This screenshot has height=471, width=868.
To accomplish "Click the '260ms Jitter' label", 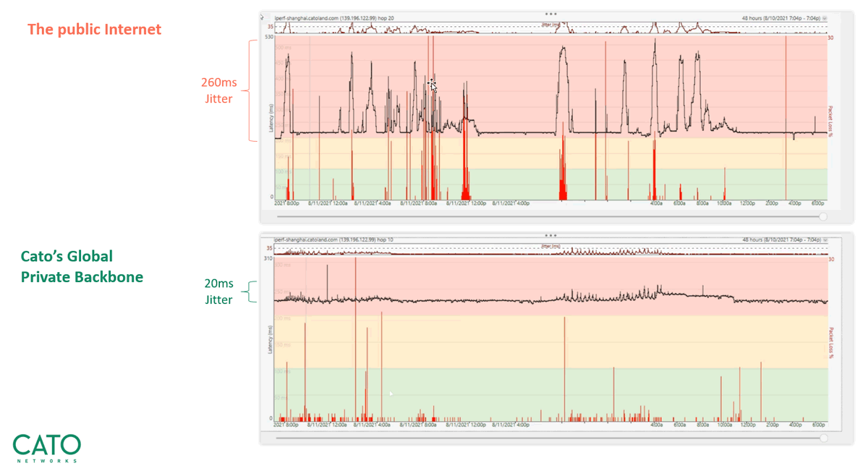I will point(218,90).
